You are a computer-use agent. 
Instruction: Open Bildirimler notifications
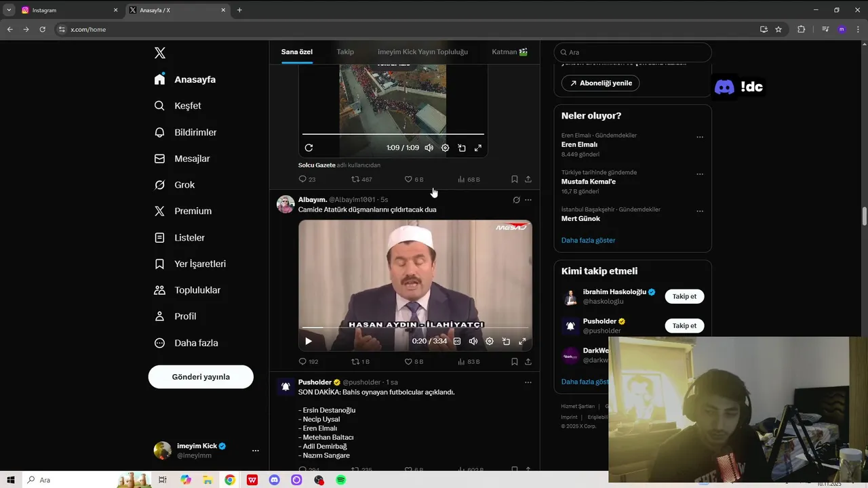coord(185,132)
